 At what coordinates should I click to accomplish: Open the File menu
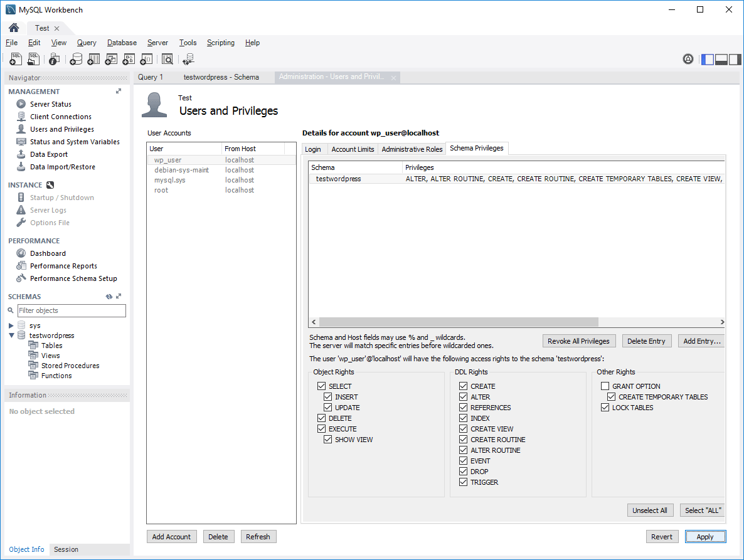tap(11, 43)
